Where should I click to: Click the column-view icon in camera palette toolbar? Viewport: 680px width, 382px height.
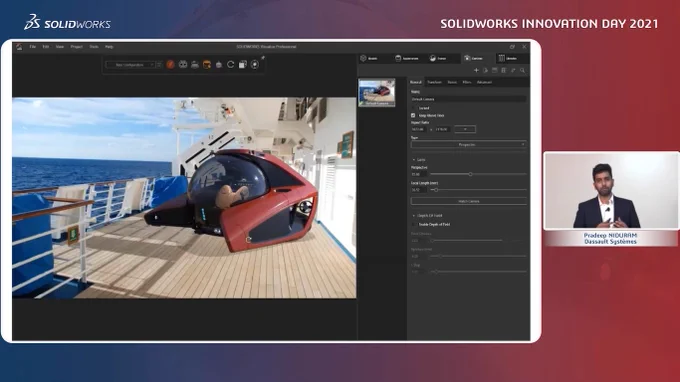coord(503,70)
